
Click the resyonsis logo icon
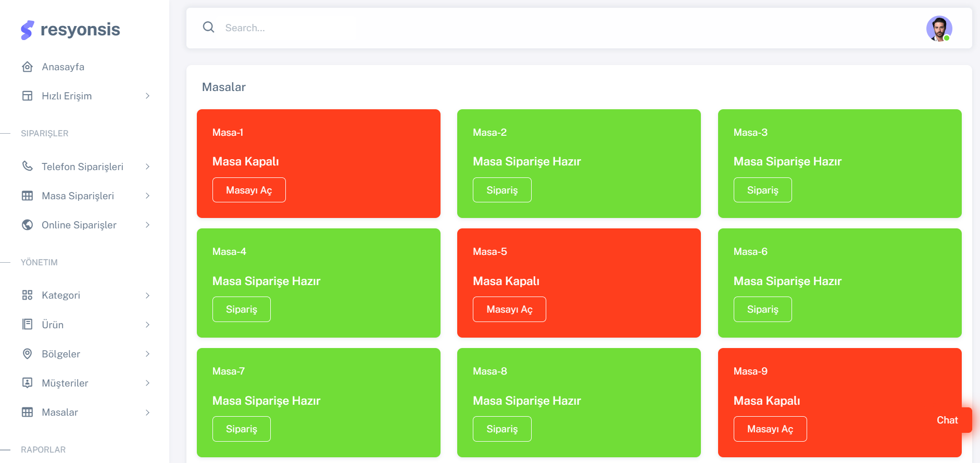28,30
